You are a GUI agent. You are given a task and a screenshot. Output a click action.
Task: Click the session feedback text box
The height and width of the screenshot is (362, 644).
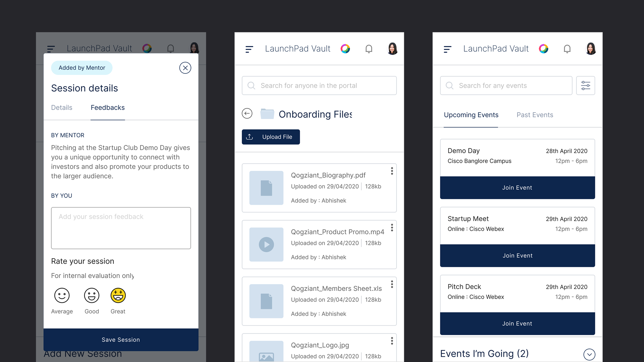tap(121, 228)
